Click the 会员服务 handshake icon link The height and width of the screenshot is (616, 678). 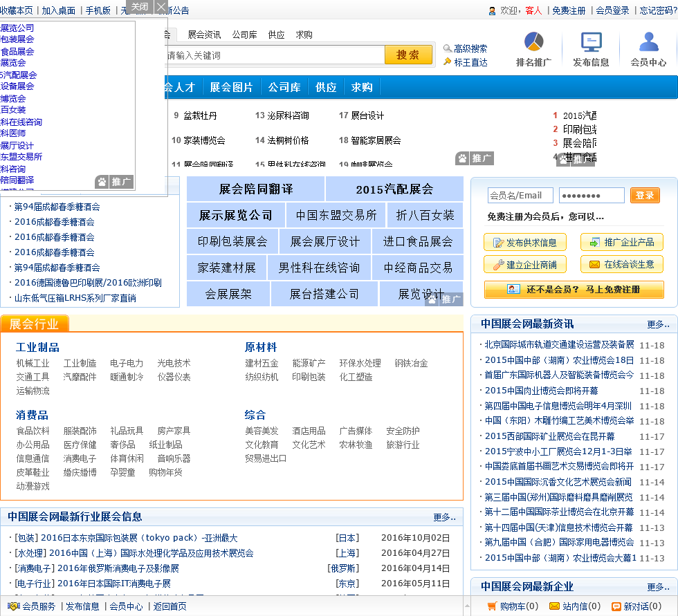click(31, 606)
